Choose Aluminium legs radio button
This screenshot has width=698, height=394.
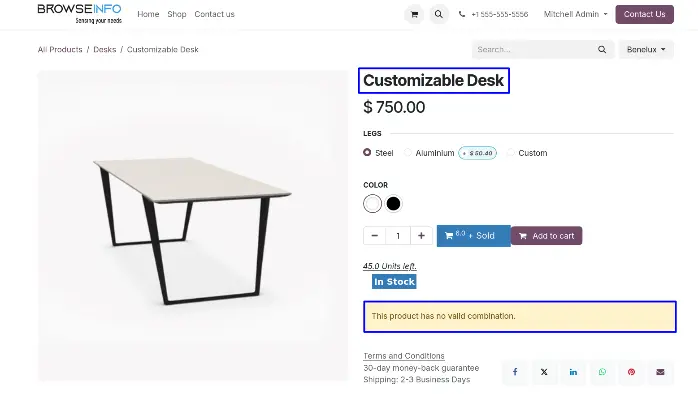[x=408, y=152]
